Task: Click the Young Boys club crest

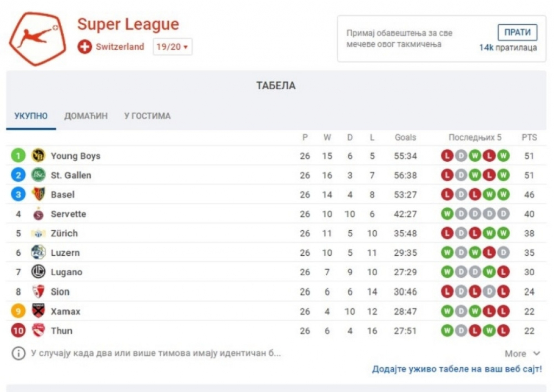Action: (x=38, y=156)
